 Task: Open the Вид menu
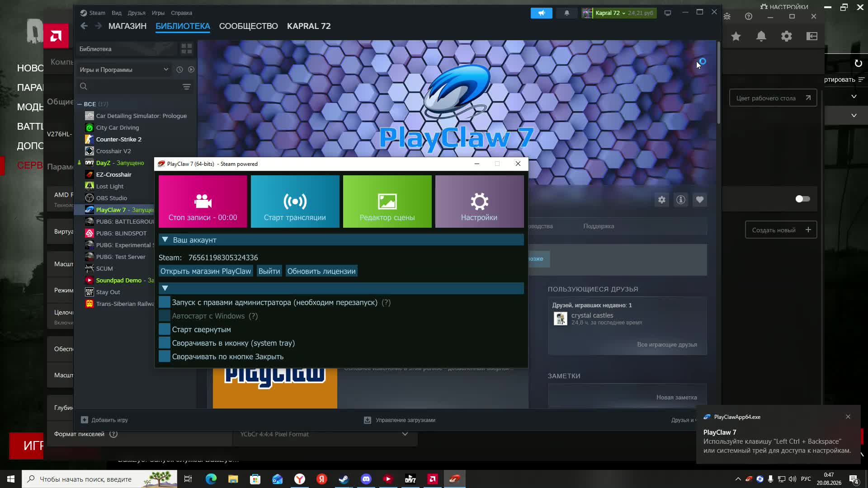pyautogui.click(x=117, y=13)
